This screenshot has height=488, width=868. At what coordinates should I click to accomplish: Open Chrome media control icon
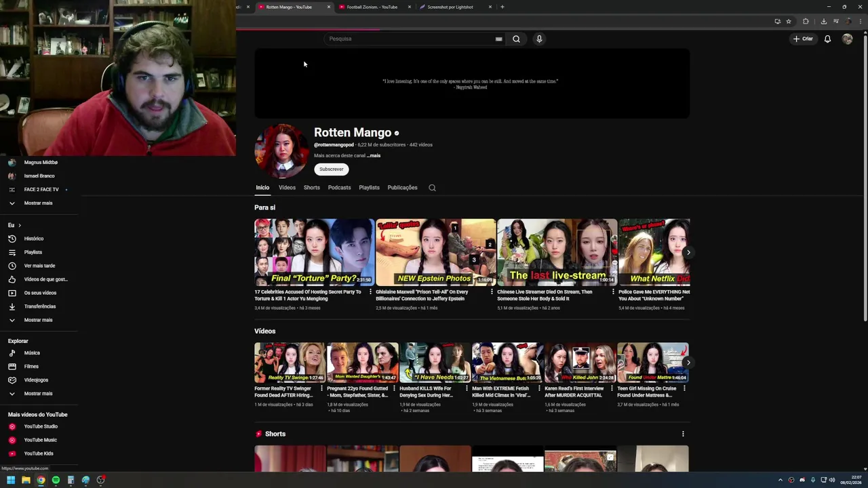tap(835, 21)
